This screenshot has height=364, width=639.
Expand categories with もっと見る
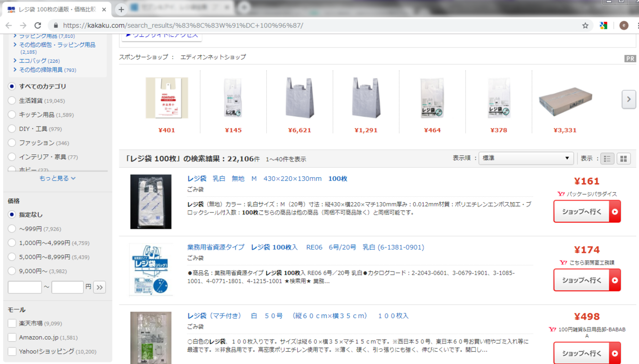(x=58, y=178)
